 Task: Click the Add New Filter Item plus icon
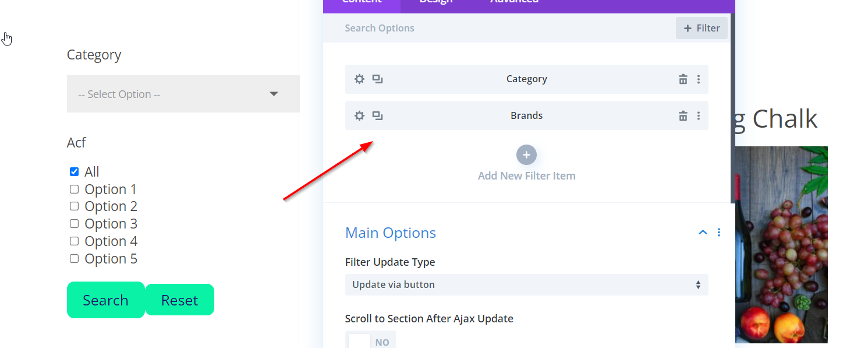click(x=526, y=155)
